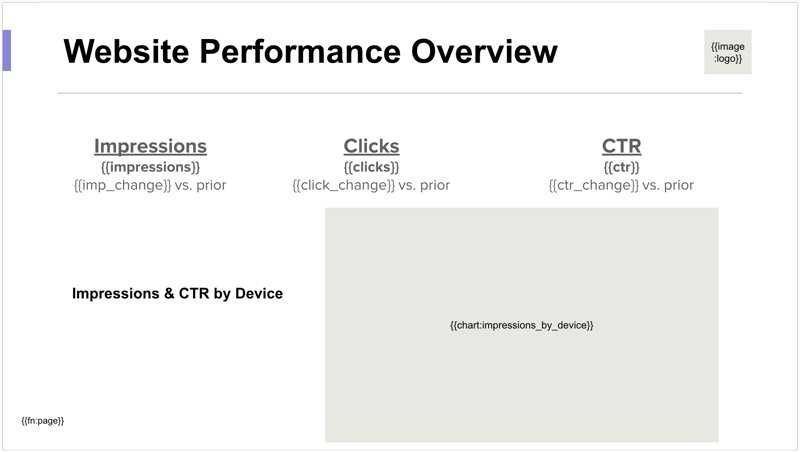
Task: Select the purple accent bar beside the title
Action: click(7, 51)
